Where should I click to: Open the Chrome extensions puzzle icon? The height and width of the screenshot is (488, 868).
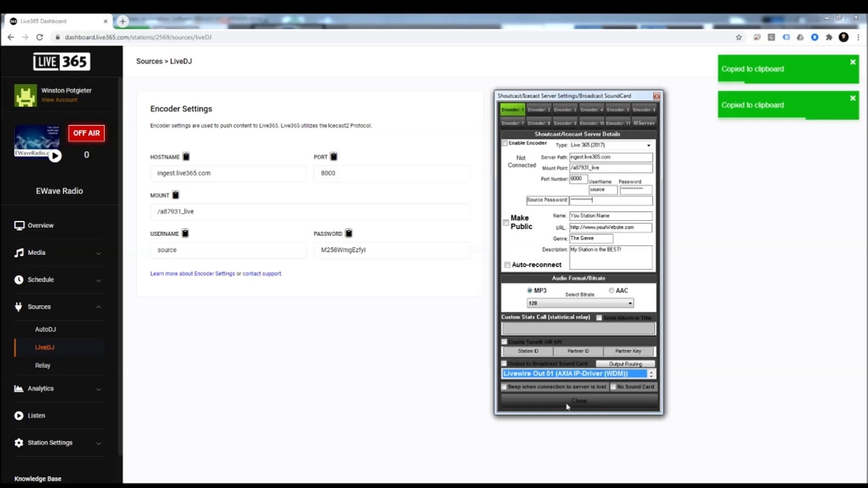[829, 37]
